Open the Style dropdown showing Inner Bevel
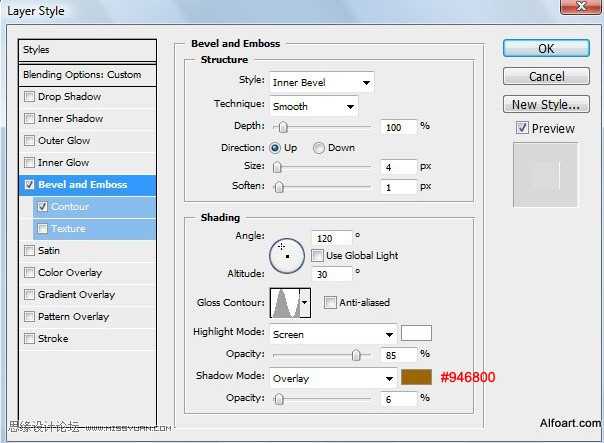This screenshot has height=443, width=604. [320, 82]
